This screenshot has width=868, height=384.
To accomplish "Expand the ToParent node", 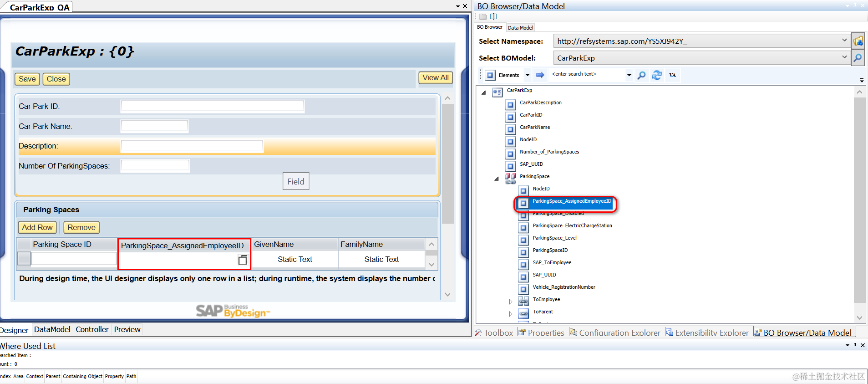I will click(510, 313).
